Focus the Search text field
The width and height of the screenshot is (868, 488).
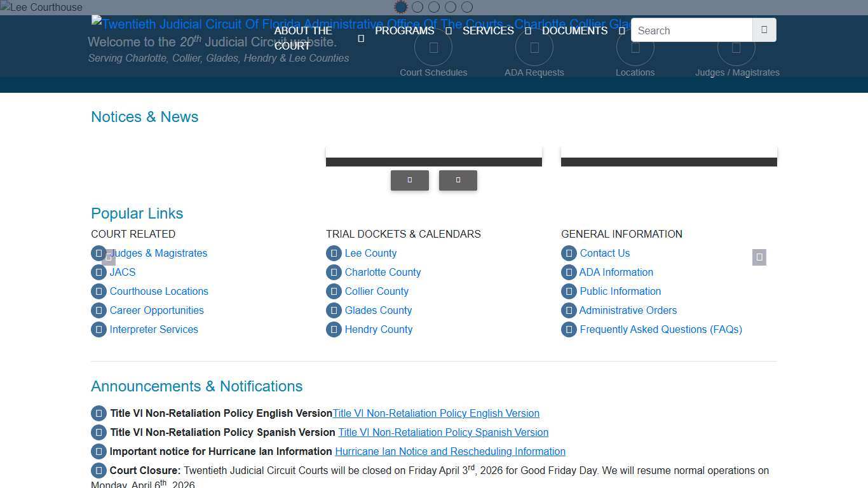pos(691,30)
